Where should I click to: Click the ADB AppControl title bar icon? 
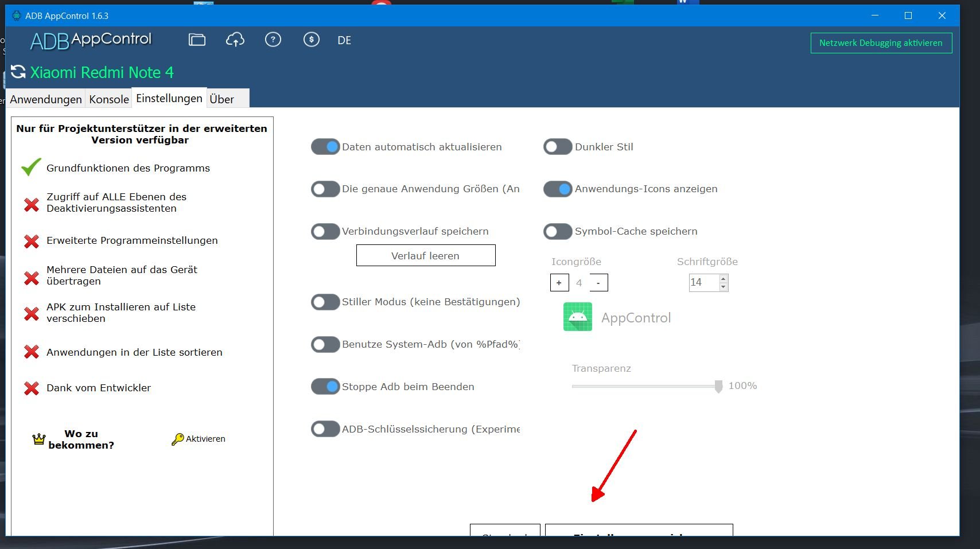click(x=17, y=15)
